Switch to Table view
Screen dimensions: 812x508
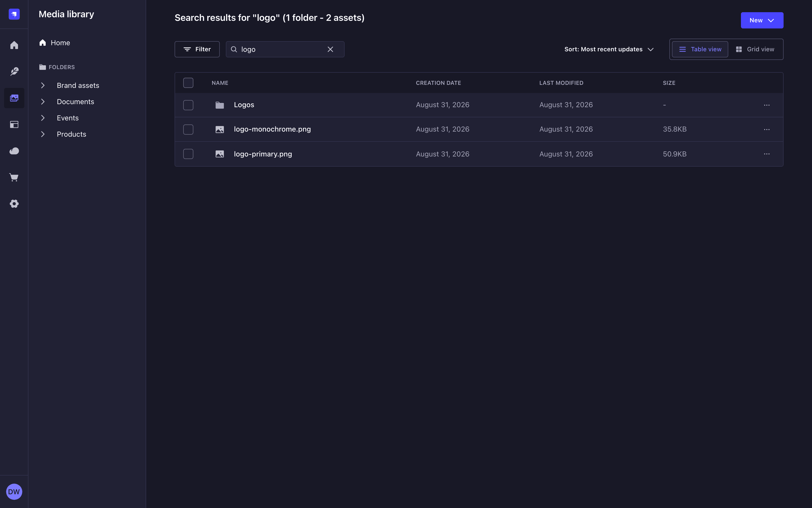coord(700,49)
